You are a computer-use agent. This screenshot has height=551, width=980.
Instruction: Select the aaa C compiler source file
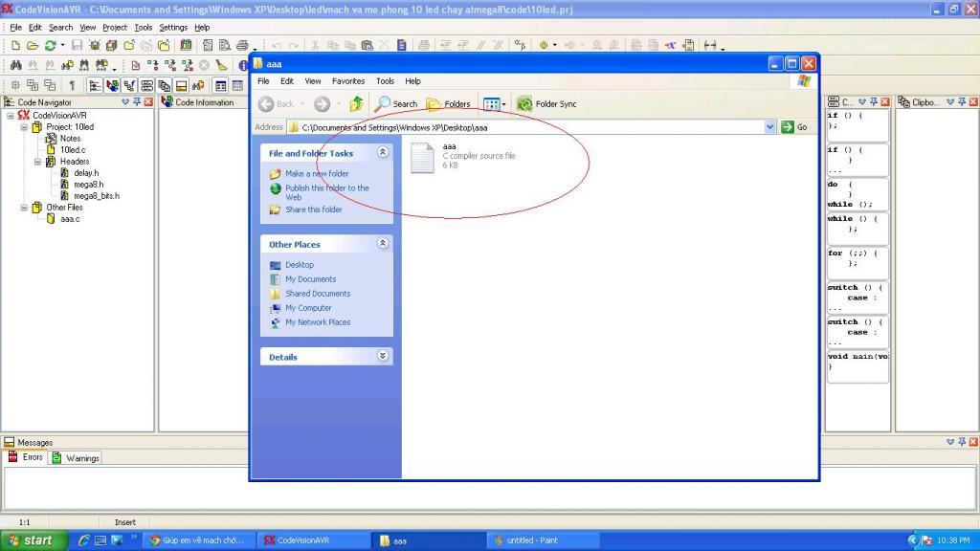click(x=462, y=157)
